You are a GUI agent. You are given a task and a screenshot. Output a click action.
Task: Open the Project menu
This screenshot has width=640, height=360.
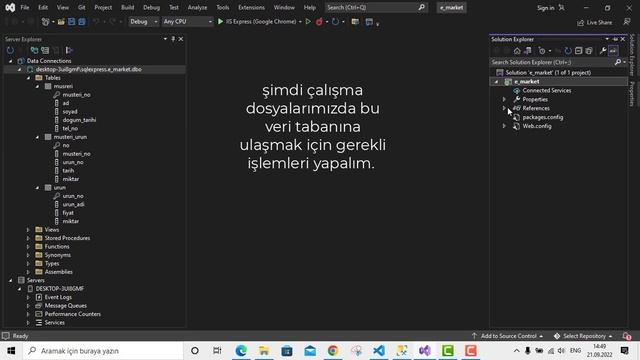[103, 7]
